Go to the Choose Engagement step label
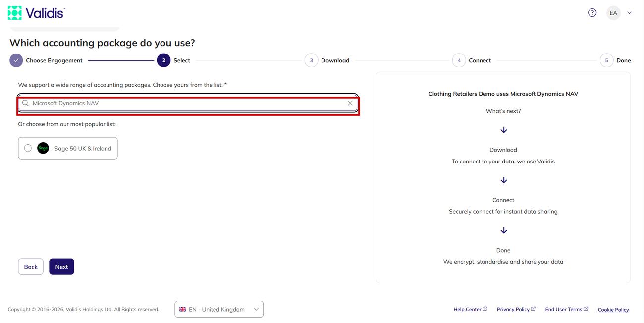Screen dimensions: 644x323 [54, 60]
